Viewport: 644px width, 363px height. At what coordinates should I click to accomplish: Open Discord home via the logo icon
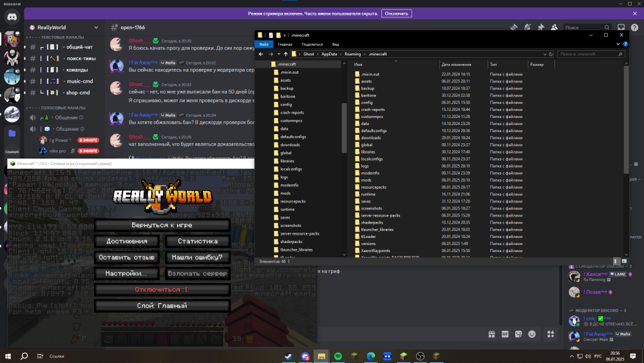pyautogui.click(x=12, y=17)
